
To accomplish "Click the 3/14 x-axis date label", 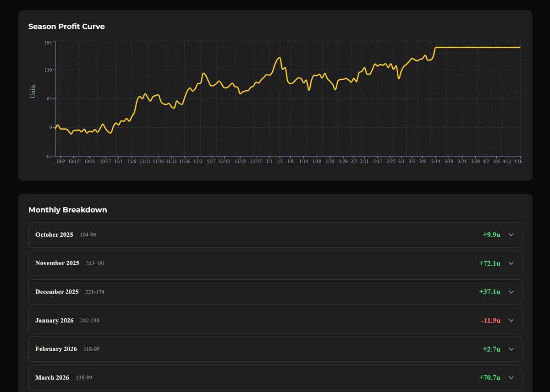I will coord(435,162).
